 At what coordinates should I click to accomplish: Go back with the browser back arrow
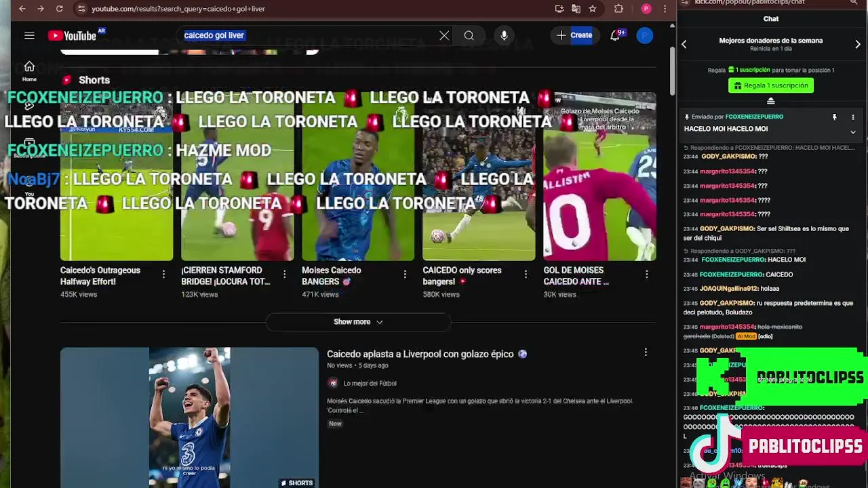(x=22, y=9)
